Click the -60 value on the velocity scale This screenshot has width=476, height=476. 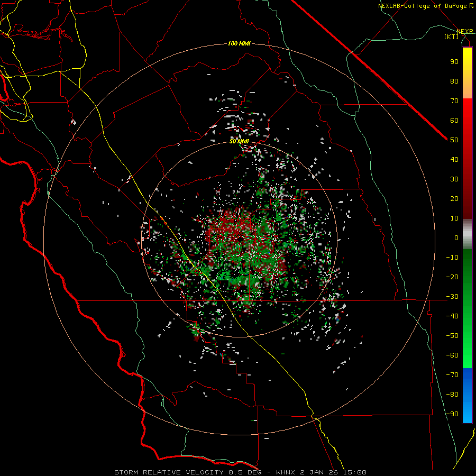(x=452, y=355)
